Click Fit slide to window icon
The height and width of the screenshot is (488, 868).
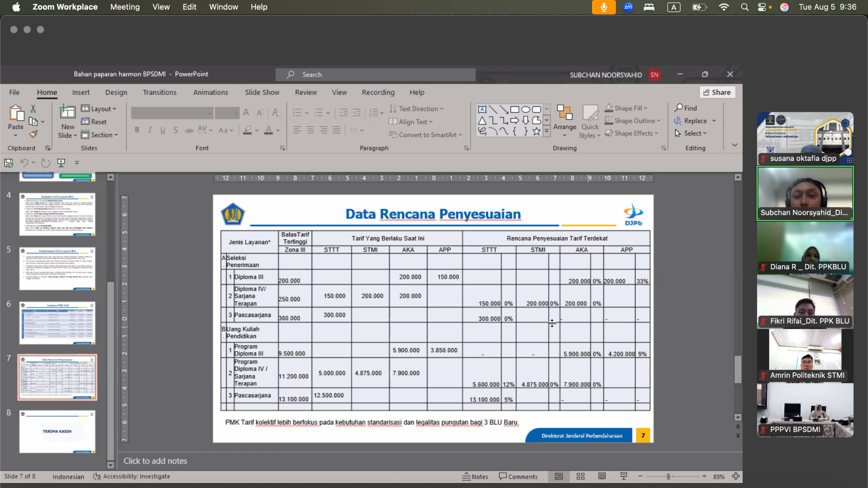point(736,476)
